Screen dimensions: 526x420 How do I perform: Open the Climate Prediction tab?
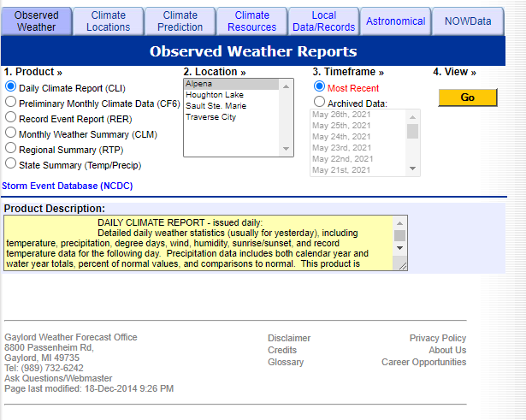click(x=180, y=21)
